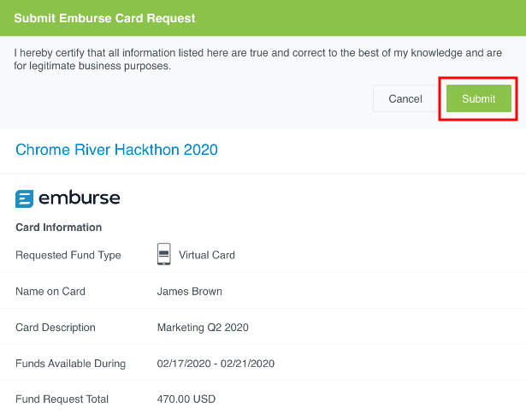526x420 pixels.
Task: Click the emburse logo icon
Action: (x=25, y=198)
